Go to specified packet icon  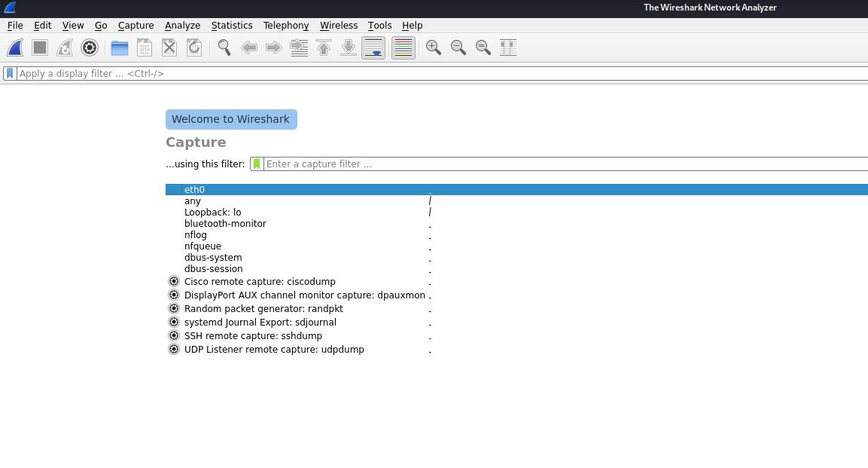click(299, 47)
